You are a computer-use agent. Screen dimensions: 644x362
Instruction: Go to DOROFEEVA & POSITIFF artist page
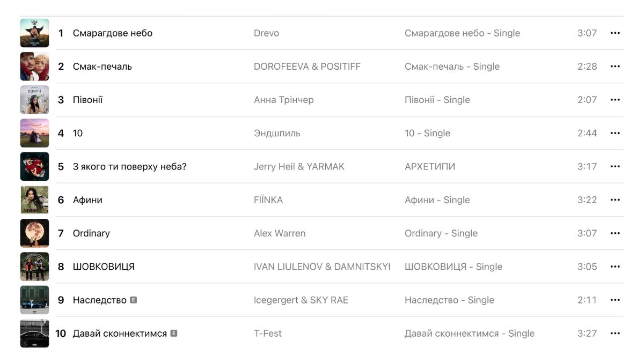pos(307,67)
